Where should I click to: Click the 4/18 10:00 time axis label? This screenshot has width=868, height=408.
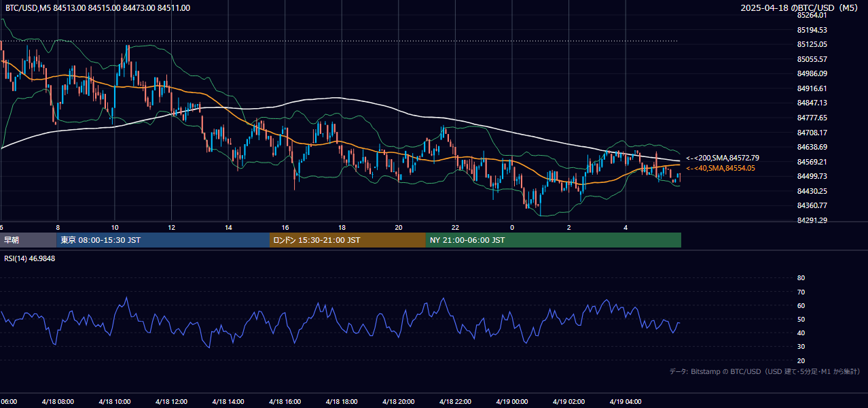114,401
